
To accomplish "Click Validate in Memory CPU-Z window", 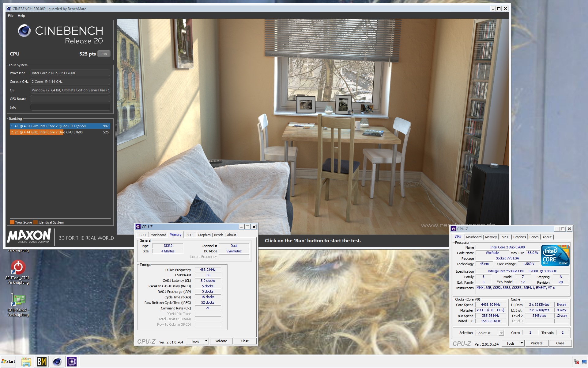I will pos(221,341).
